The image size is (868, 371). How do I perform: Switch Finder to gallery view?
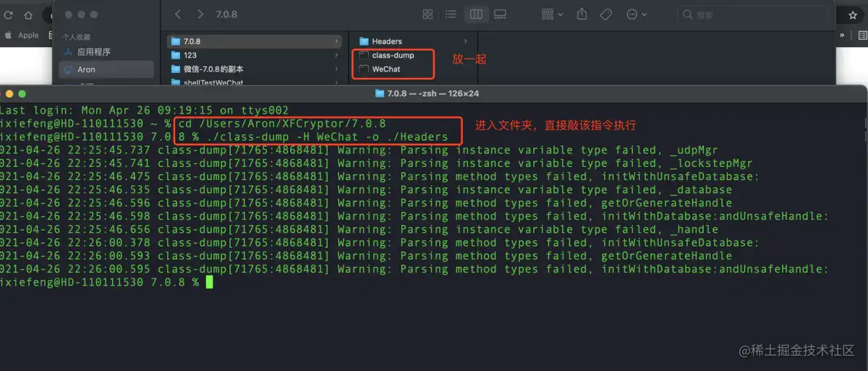click(x=500, y=14)
